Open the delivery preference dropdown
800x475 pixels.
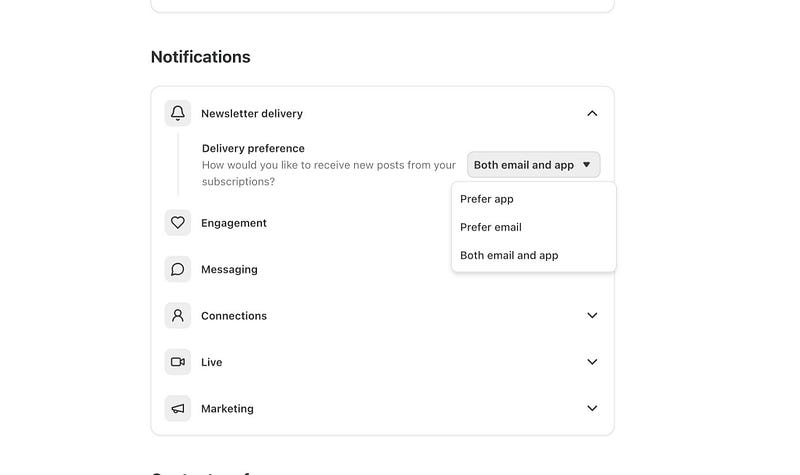point(533,165)
